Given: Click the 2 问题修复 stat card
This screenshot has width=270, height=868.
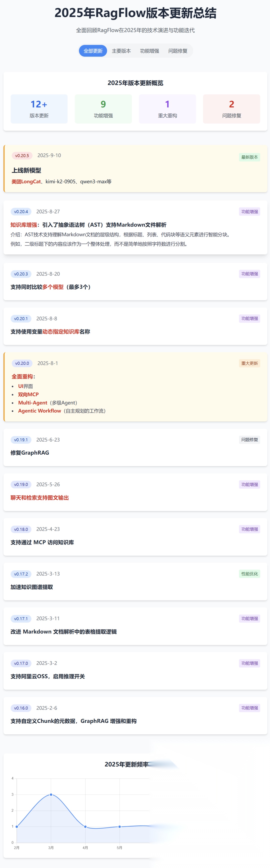Looking at the screenshot, I should (x=231, y=109).
